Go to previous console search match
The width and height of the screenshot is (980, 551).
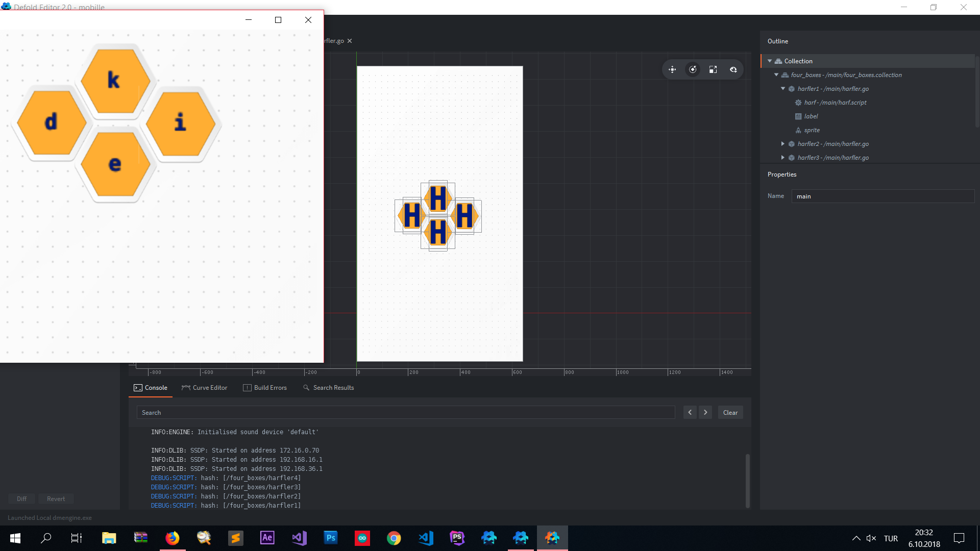[x=690, y=412]
